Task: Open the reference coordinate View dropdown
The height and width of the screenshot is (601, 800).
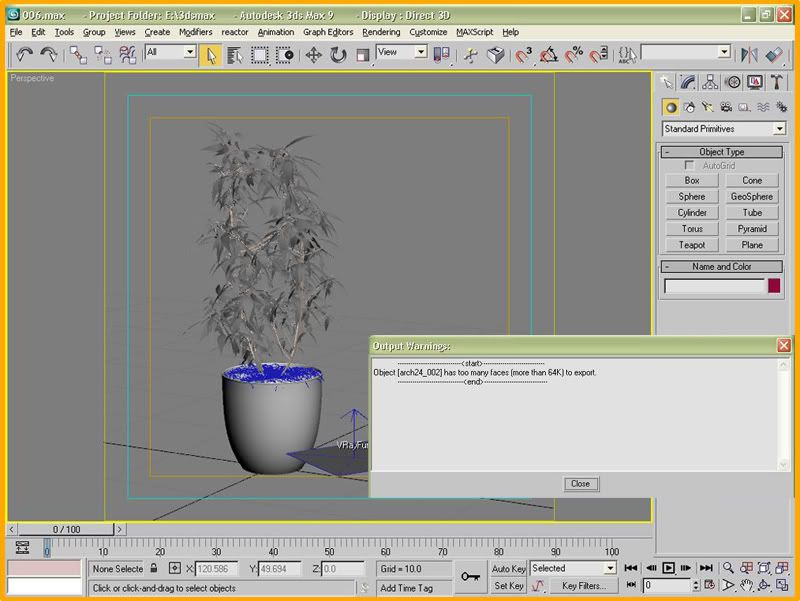Action: (x=402, y=52)
